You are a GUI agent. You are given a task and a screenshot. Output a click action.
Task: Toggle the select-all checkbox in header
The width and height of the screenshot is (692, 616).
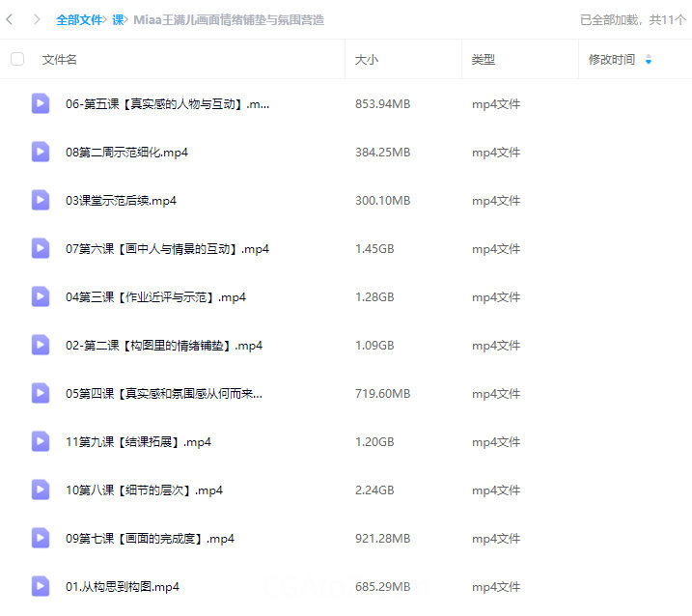tap(17, 60)
